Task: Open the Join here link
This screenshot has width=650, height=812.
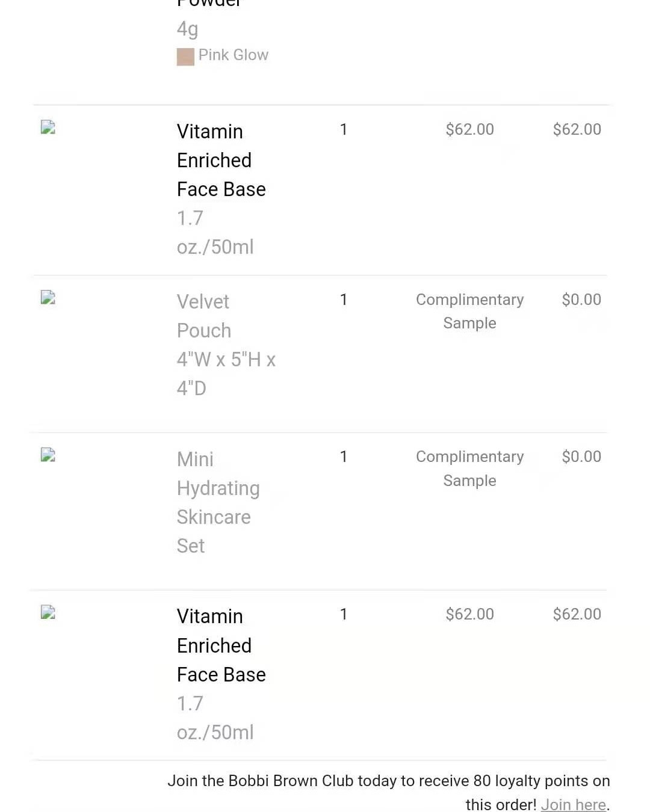Action: 573,804
